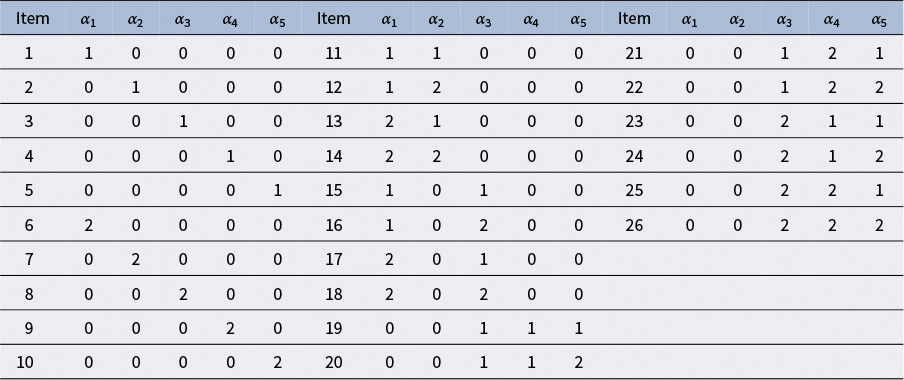The height and width of the screenshot is (380, 904).
Task: Click the Item header above row 21
Action: click(634, 18)
